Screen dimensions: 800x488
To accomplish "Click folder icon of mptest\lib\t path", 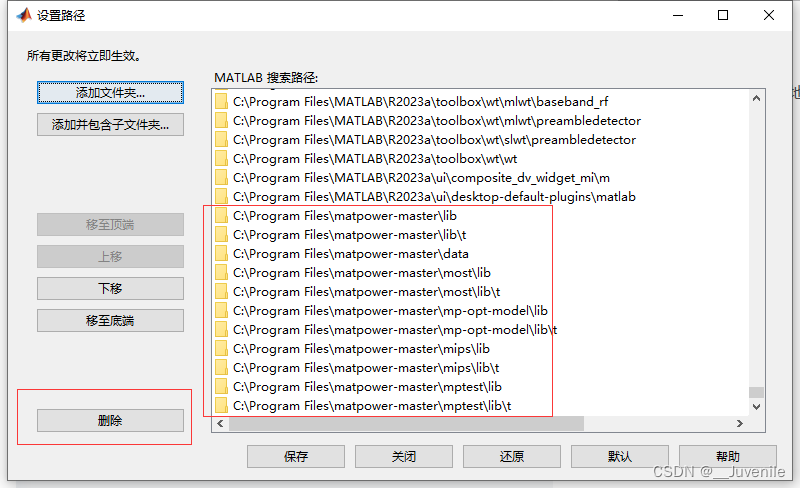I will (221, 405).
